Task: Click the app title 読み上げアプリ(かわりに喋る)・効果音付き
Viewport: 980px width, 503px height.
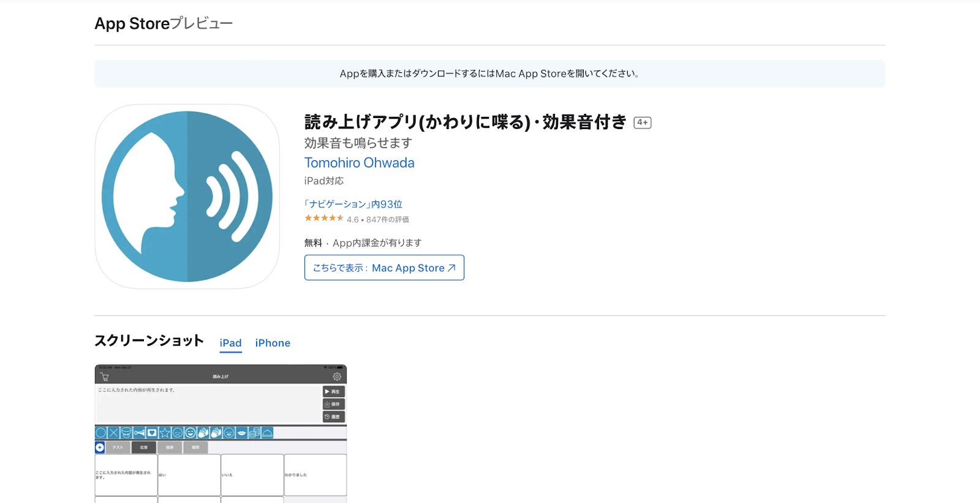Action: coord(466,122)
